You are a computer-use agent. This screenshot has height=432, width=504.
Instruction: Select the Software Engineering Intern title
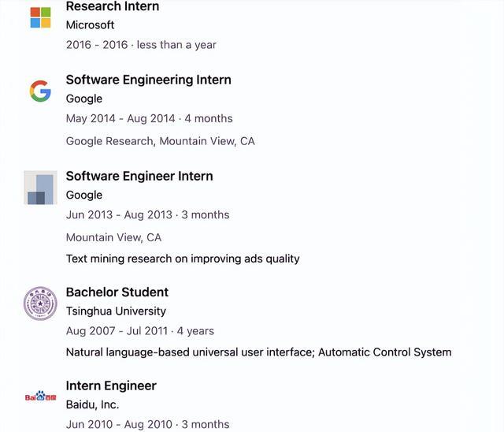click(x=149, y=80)
